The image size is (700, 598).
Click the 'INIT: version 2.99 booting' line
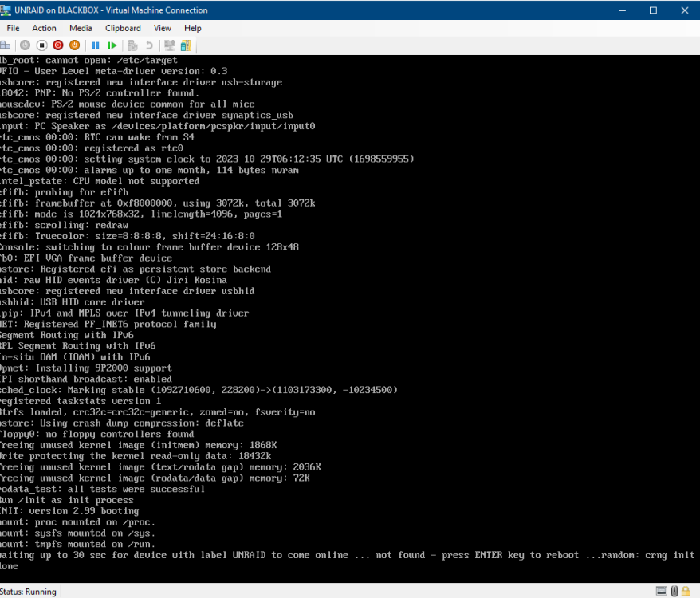point(69,511)
